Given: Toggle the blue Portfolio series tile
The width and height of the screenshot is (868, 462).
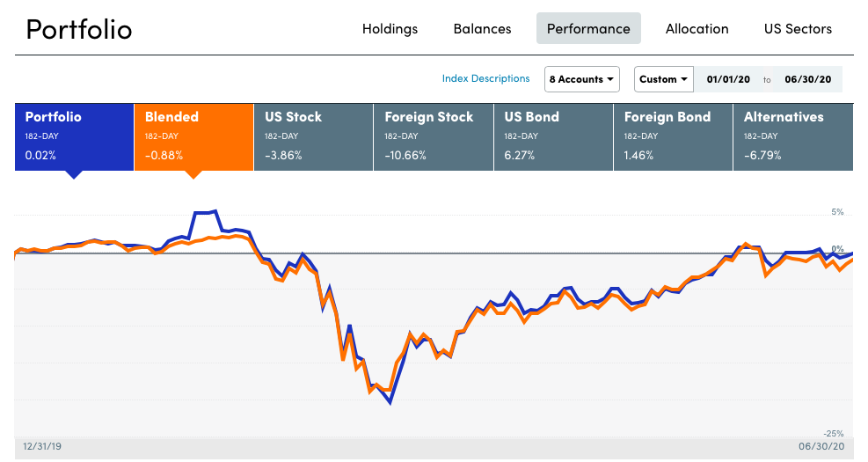Looking at the screenshot, I should [x=74, y=136].
